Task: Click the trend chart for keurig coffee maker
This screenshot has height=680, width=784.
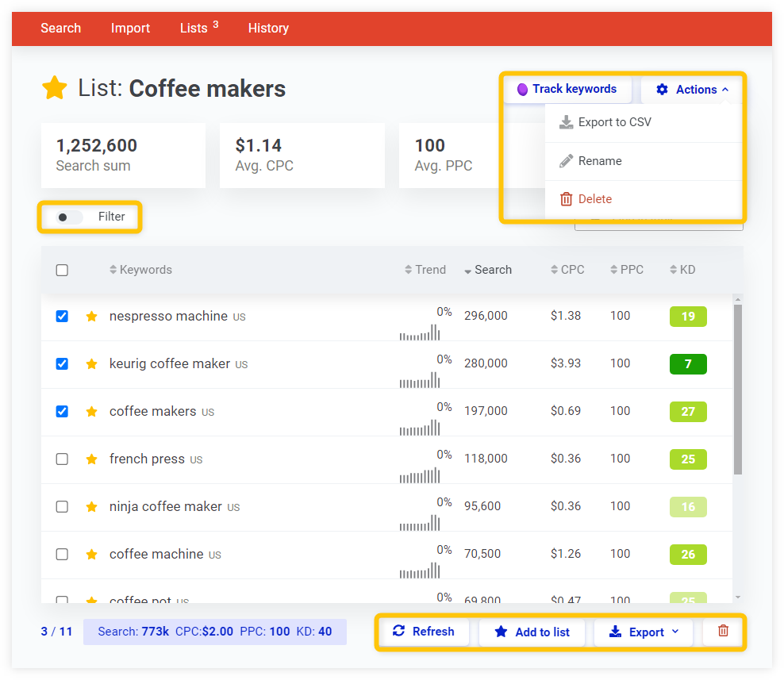Action: tap(419, 380)
